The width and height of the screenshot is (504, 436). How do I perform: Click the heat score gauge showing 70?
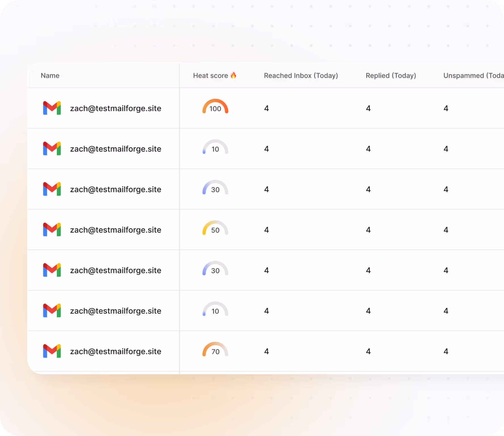215,350
